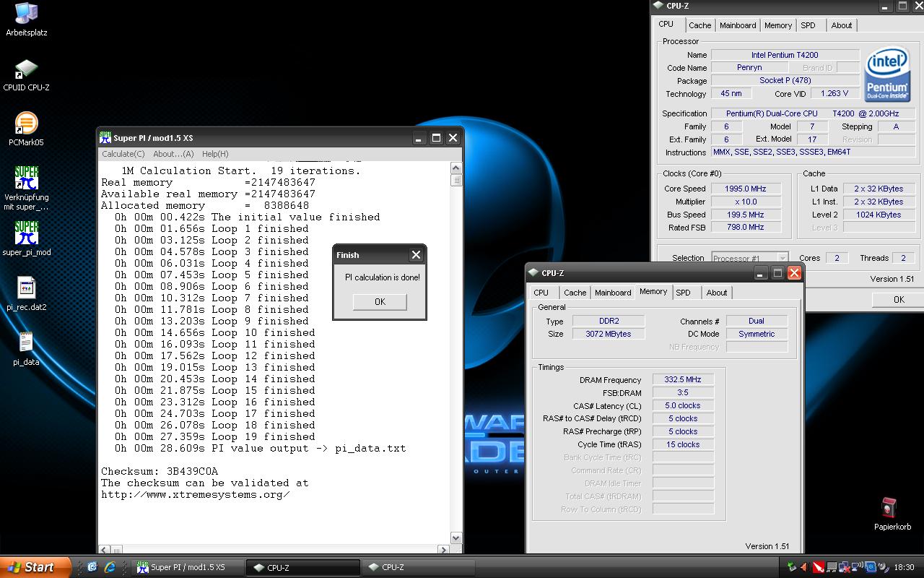
Task: Select the PCMark05 desktop icon
Action: point(26,124)
